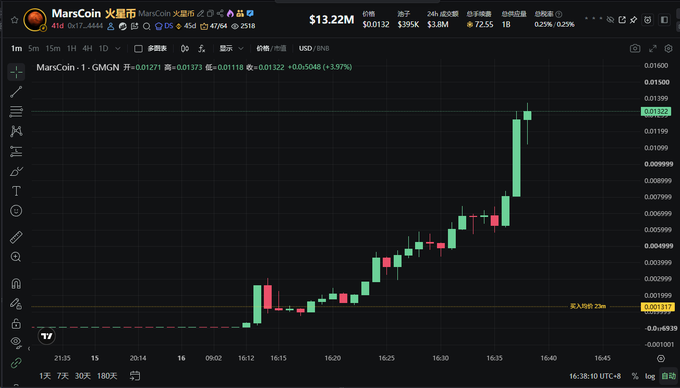Screen dimensions: 680x388
Task: Click the tax rate help question mark
Action: [x=559, y=14]
